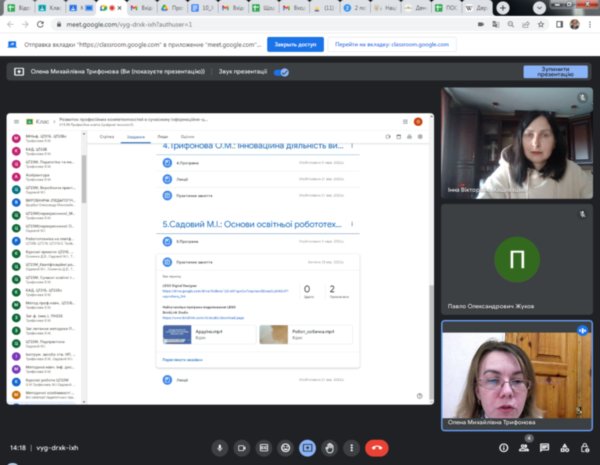Turn off the camera
Viewport: 600px width, 465px height.
point(241,448)
